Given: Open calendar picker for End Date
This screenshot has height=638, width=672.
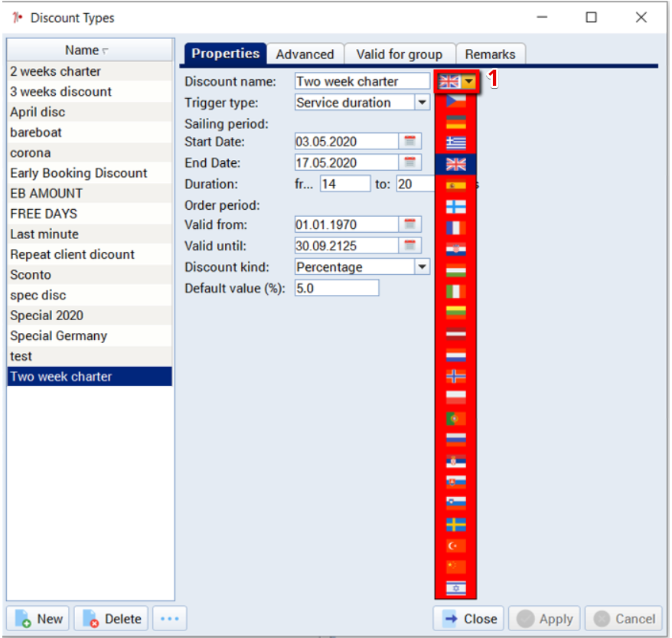Looking at the screenshot, I should click(409, 162).
